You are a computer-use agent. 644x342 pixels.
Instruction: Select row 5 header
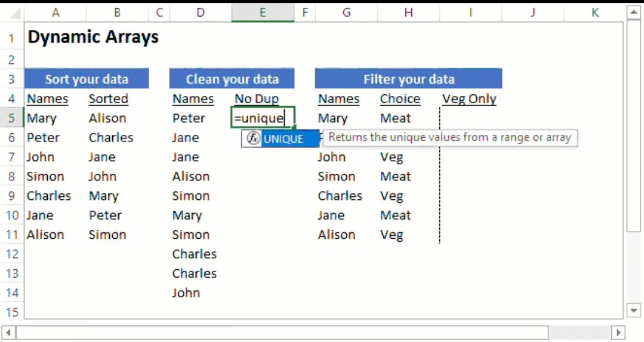tap(11, 118)
